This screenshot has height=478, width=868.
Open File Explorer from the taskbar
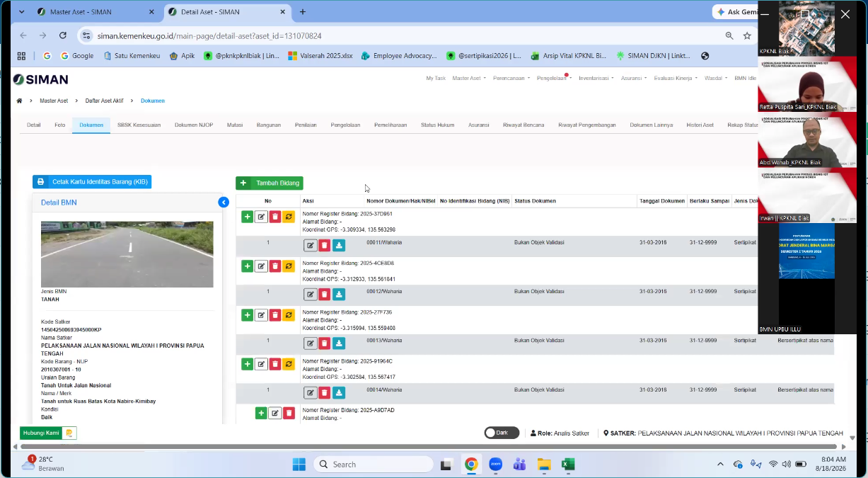point(543,465)
